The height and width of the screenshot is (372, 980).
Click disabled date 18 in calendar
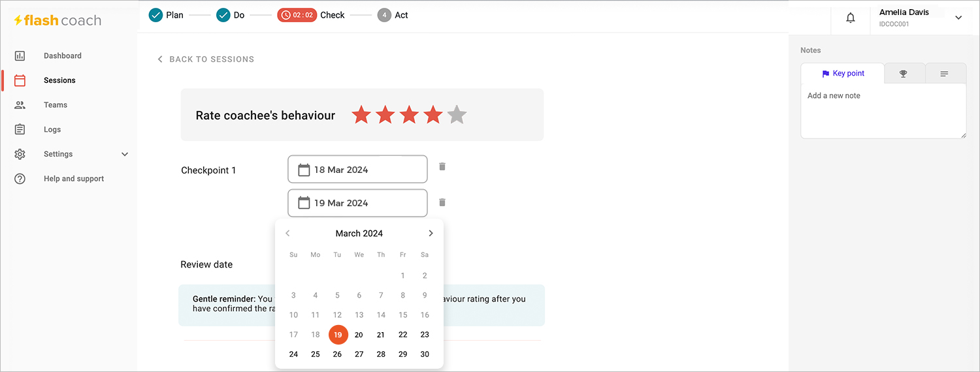[x=316, y=335]
